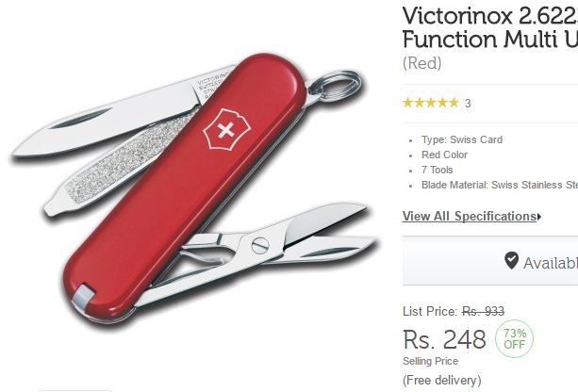Open View All Specifications link
578x392 pixels.
coord(470,217)
